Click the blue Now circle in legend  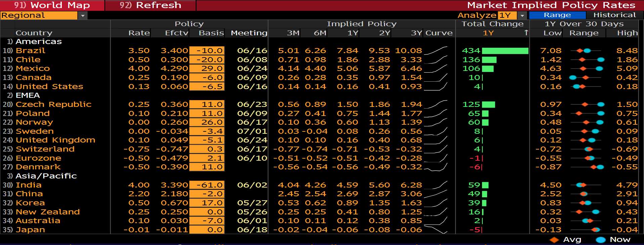(x=600, y=240)
